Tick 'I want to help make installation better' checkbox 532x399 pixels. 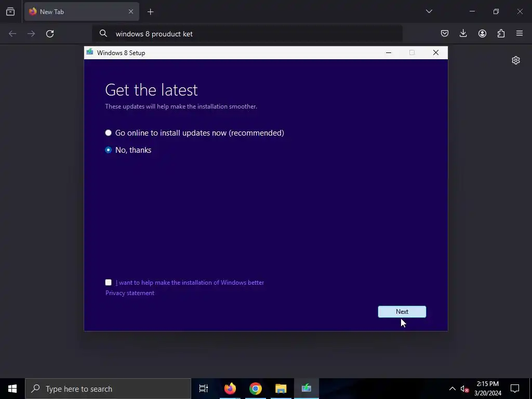[108, 282]
